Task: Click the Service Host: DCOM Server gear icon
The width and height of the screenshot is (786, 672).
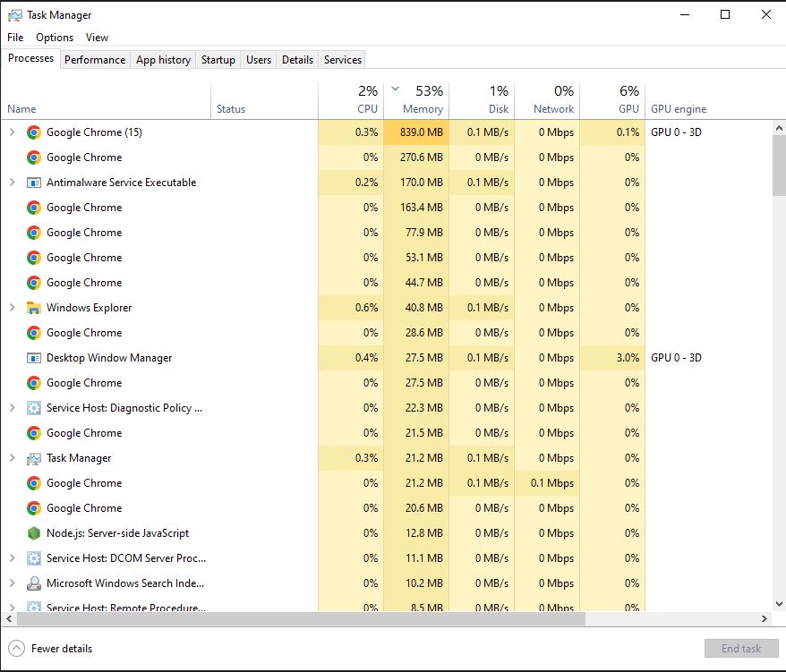Action: [34, 558]
